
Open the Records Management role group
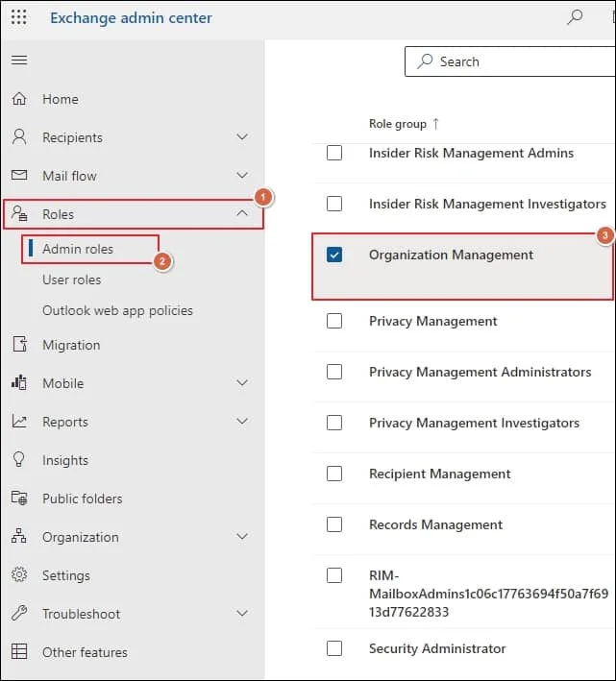pos(435,524)
